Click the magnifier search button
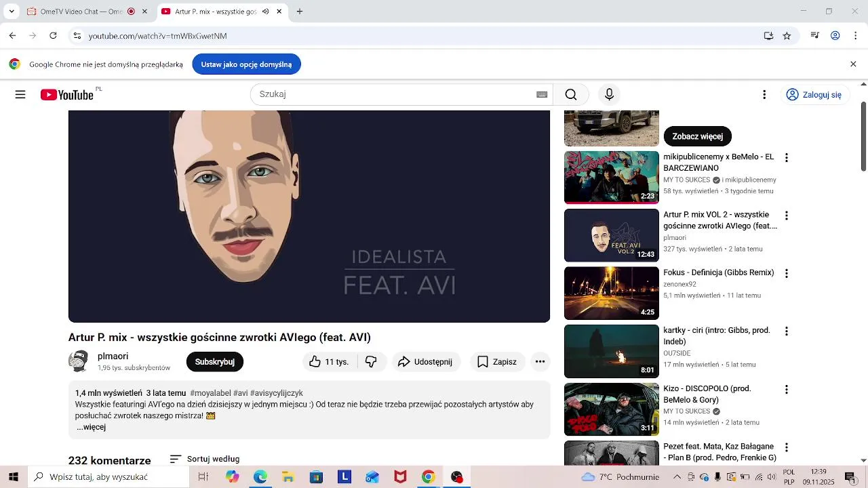 [571, 95]
